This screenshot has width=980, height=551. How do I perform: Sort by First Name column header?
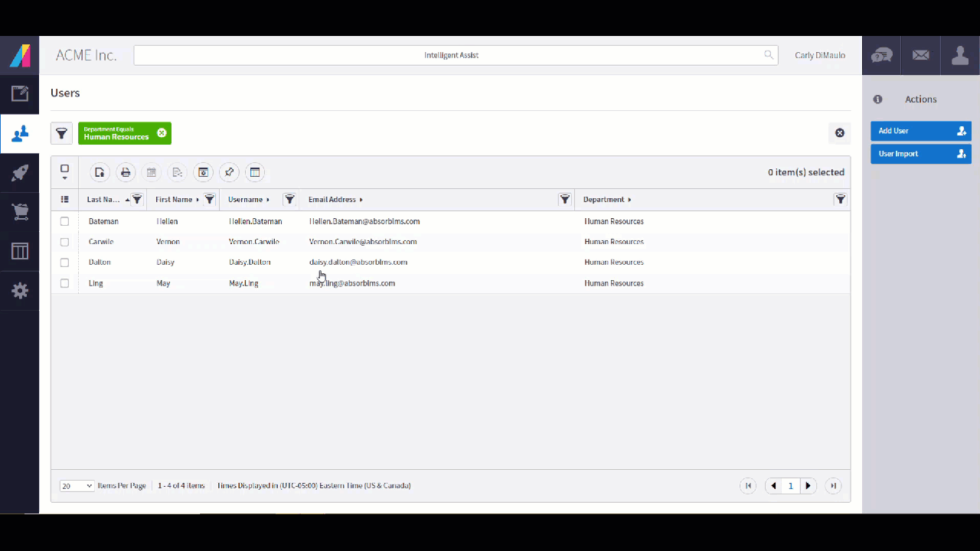coord(174,200)
